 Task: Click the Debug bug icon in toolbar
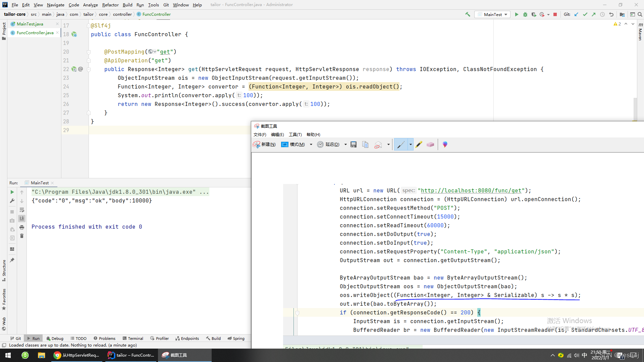(525, 14)
